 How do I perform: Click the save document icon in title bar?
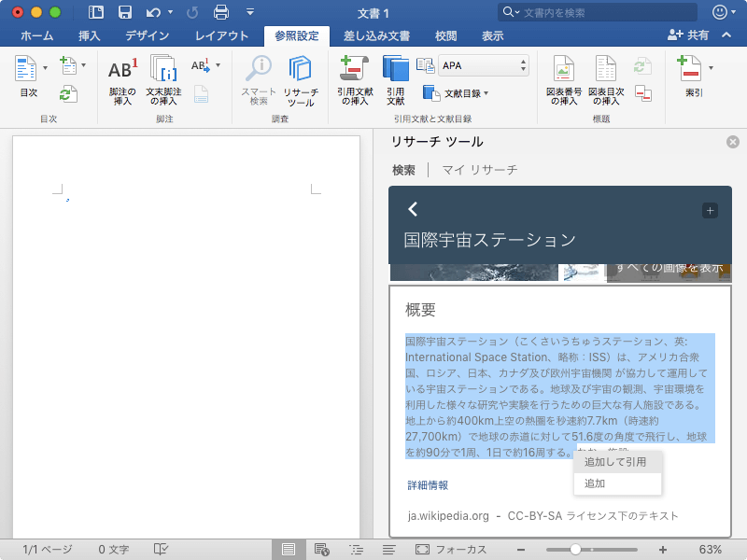(x=125, y=12)
